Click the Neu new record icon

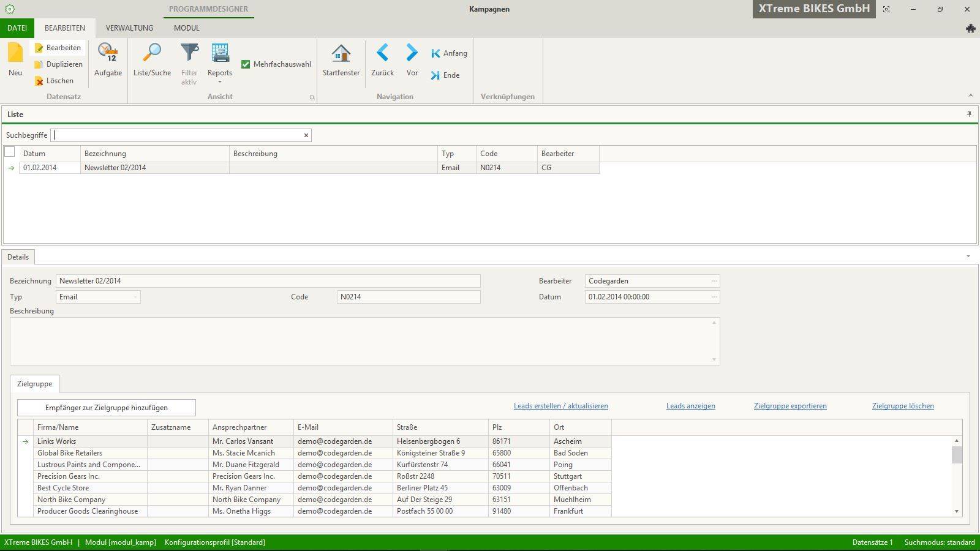pyautogui.click(x=15, y=59)
